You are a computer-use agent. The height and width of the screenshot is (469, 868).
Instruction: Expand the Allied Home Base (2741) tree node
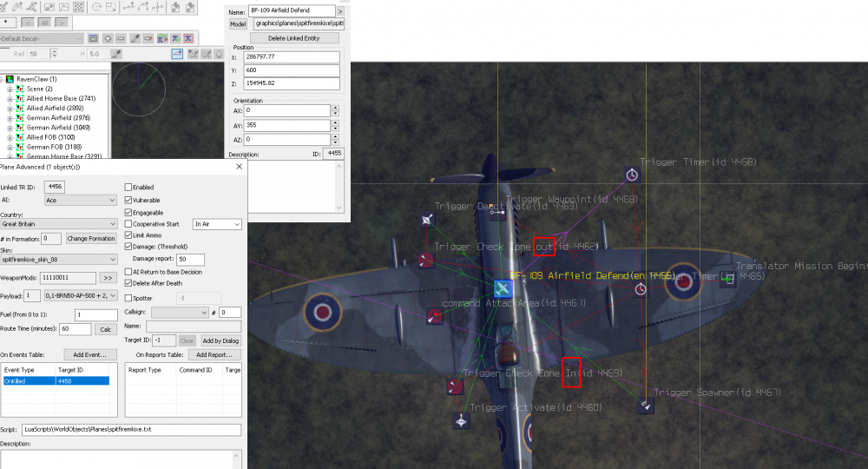pyautogui.click(x=10, y=99)
